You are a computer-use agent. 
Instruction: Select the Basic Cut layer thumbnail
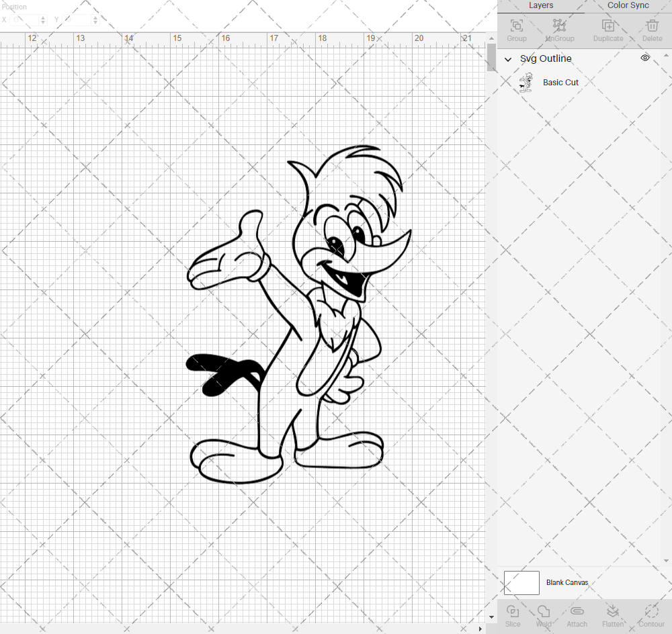(526, 82)
